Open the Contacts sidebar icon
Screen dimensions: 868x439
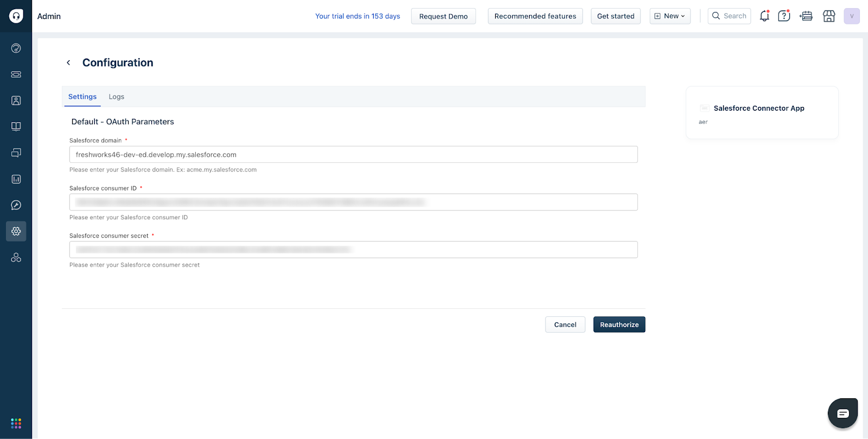(16, 100)
